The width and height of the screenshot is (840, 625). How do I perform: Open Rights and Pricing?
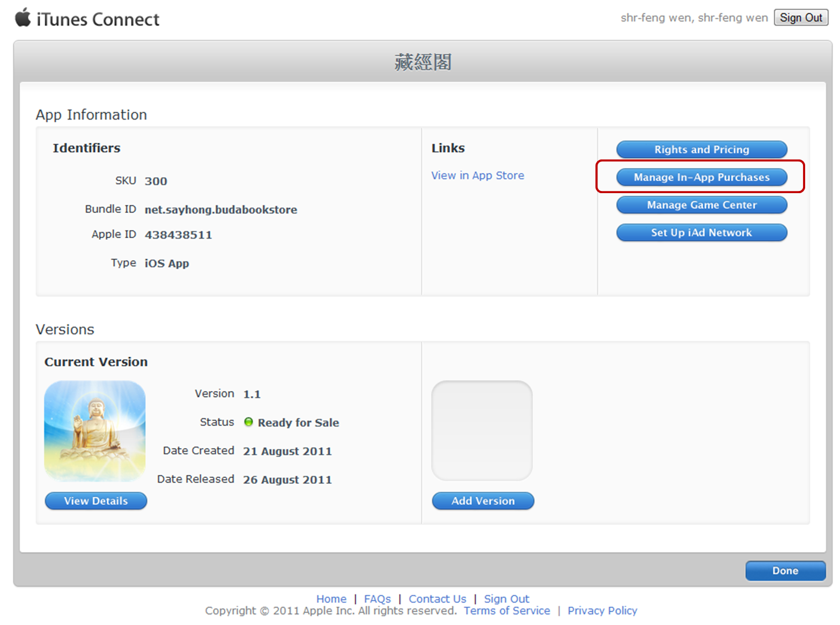click(702, 149)
